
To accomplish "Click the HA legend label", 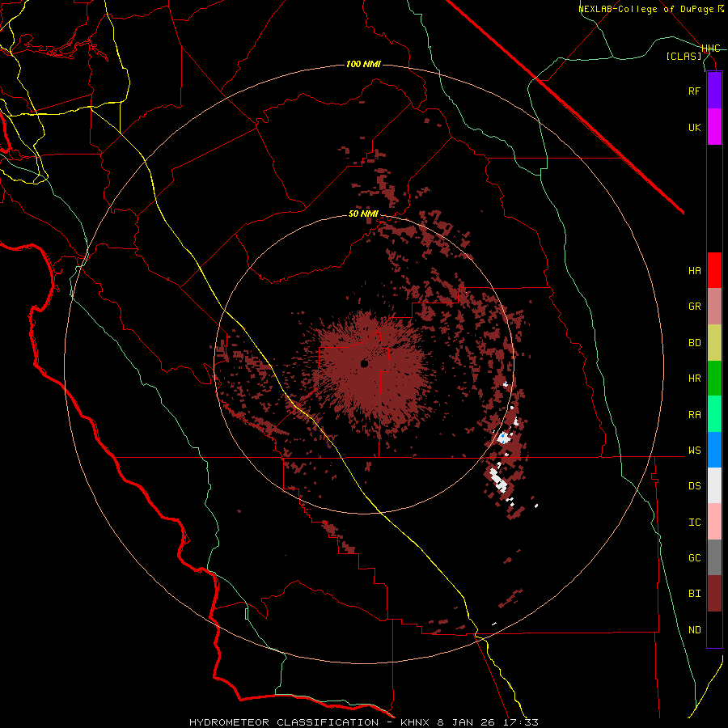I will 694,270.
